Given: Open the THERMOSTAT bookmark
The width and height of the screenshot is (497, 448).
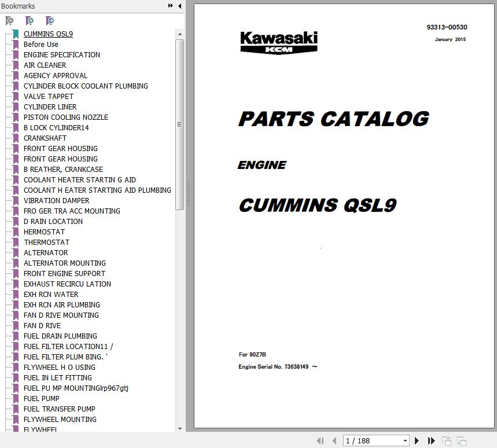Looking at the screenshot, I should pyautogui.click(x=47, y=243).
